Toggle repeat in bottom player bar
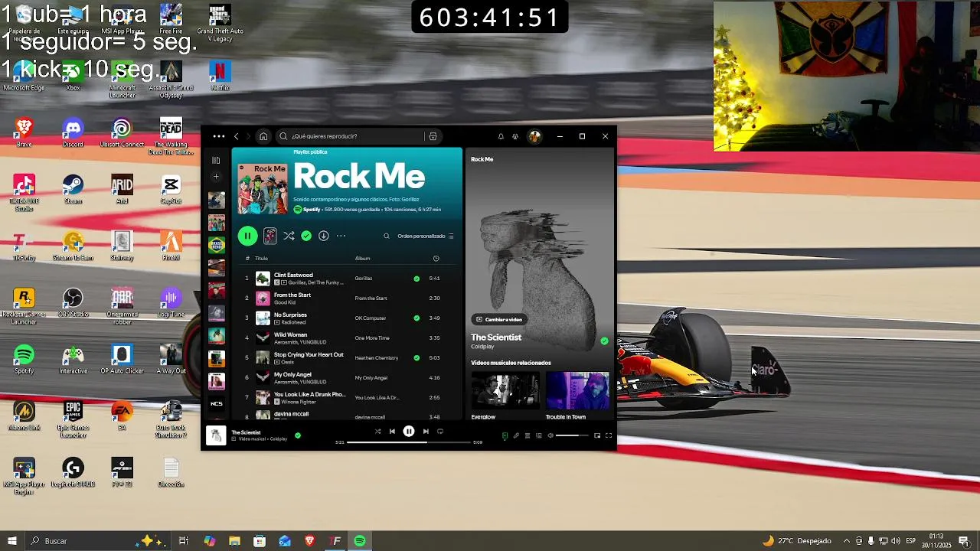980x551 pixels. [440, 432]
